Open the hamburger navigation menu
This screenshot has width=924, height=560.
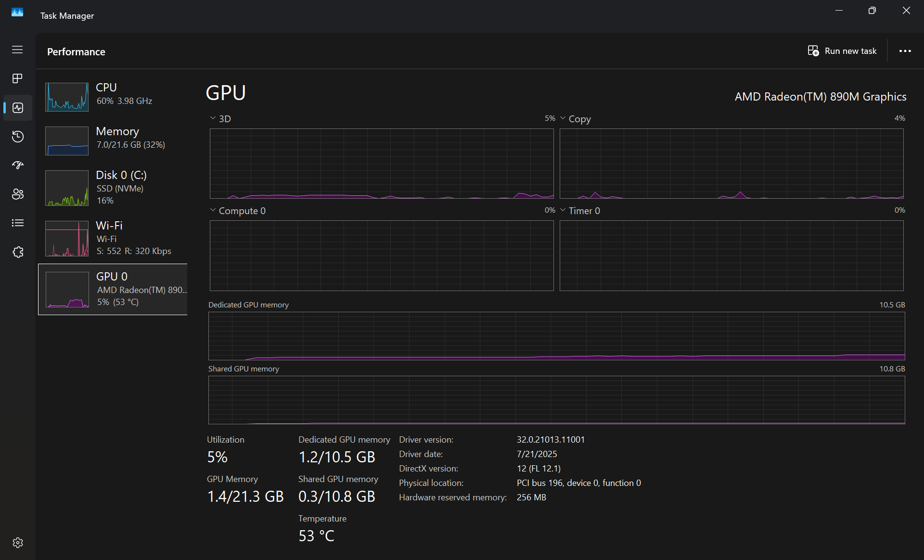coord(17,50)
